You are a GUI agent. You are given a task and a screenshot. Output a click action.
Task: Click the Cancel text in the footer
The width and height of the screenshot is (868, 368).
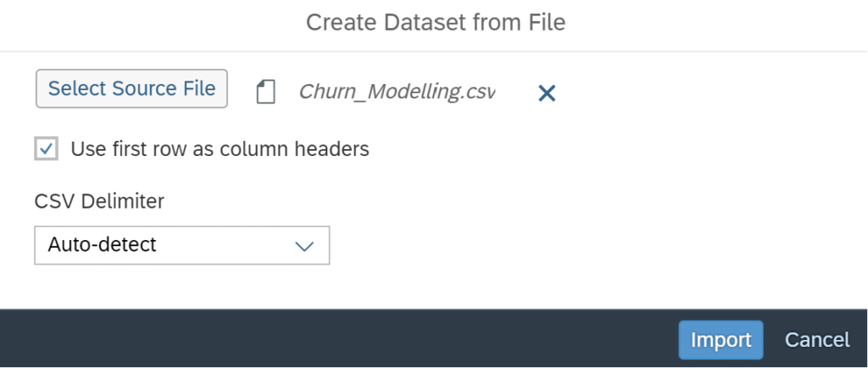tap(817, 340)
